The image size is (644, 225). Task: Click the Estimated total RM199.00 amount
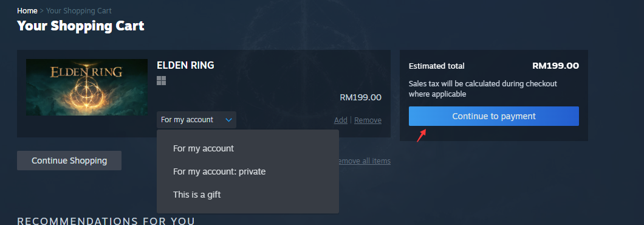coord(555,66)
